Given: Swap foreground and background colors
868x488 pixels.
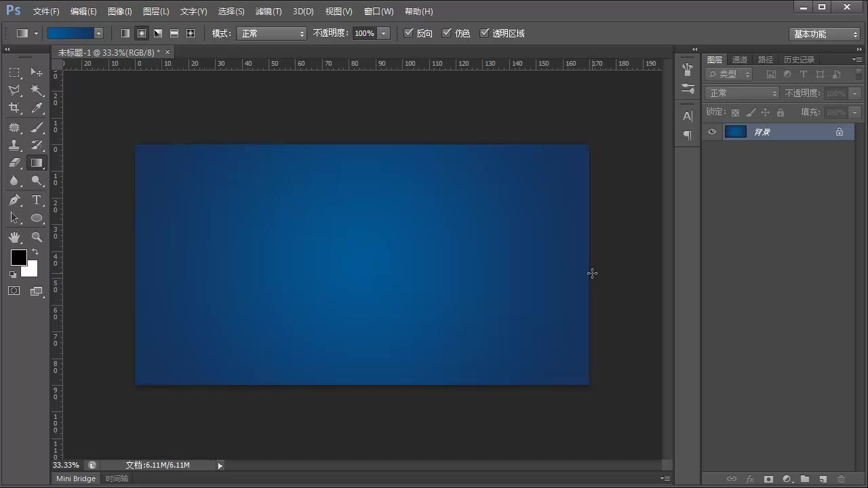Looking at the screenshot, I should pyautogui.click(x=35, y=252).
